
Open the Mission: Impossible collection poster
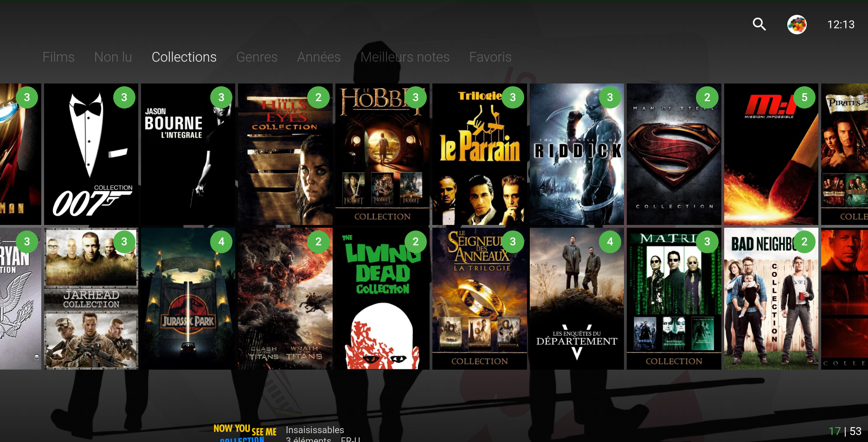pos(772,154)
